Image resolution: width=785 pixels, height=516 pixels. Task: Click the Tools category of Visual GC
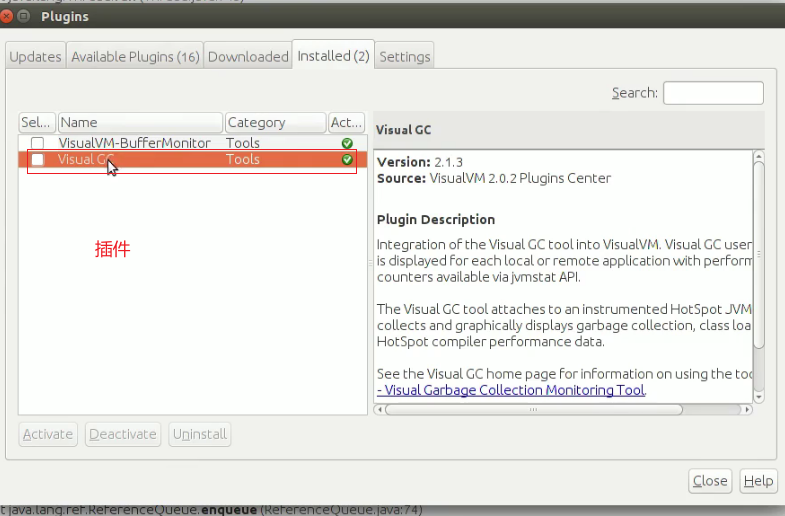click(243, 160)
